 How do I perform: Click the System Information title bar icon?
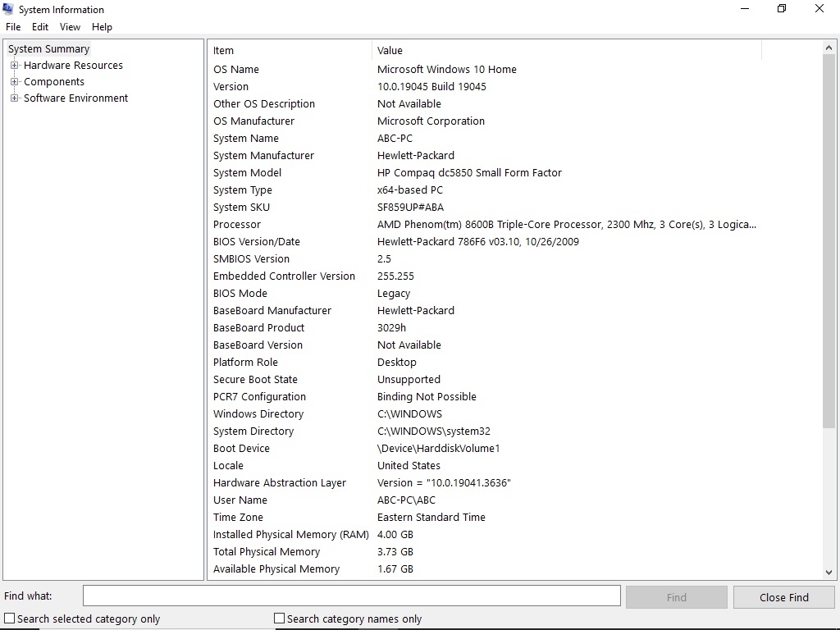(x=8, y=9)
